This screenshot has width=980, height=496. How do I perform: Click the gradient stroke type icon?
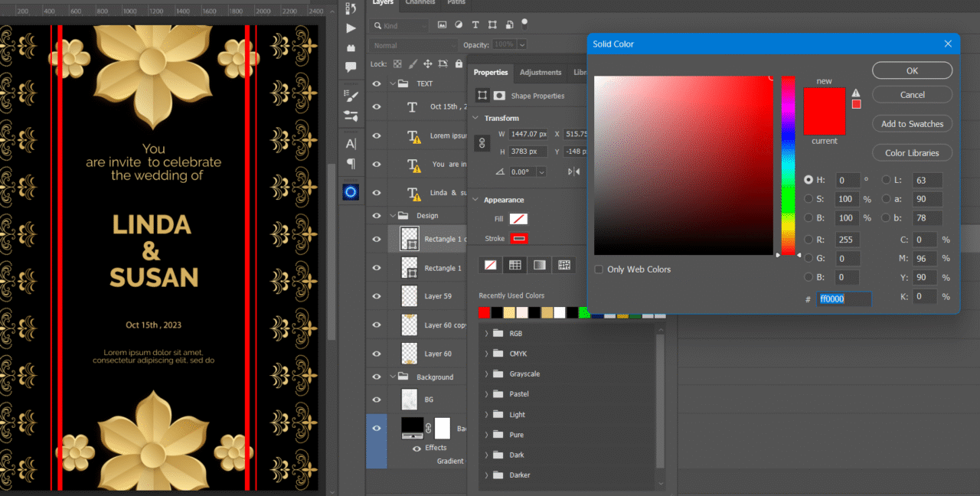tap(540, 265)
